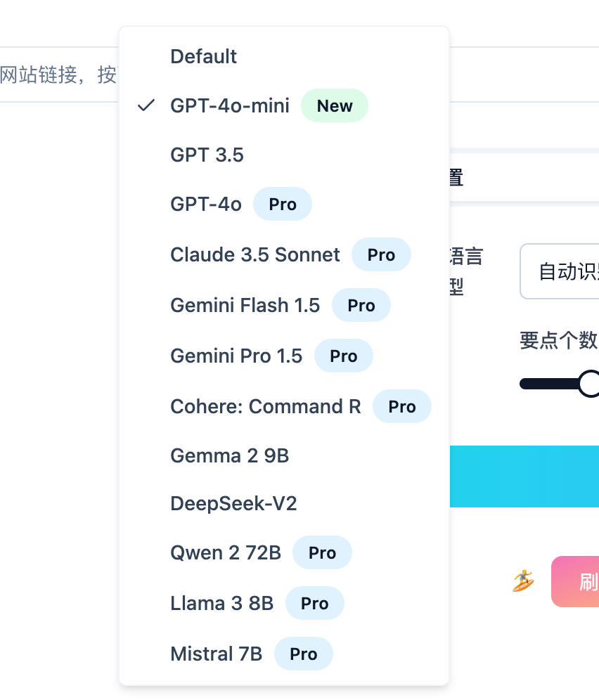The image size is (599, 700).
Task: Switch to Gemini Pro 1.5 model
Action: tap(236, 356)
